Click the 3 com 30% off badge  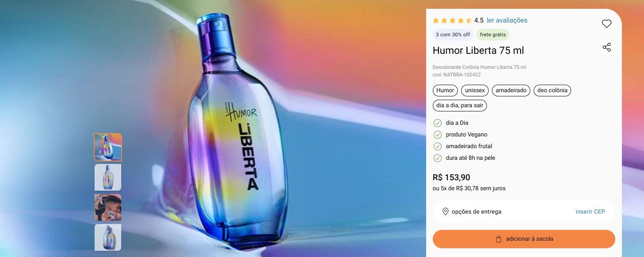453,35
